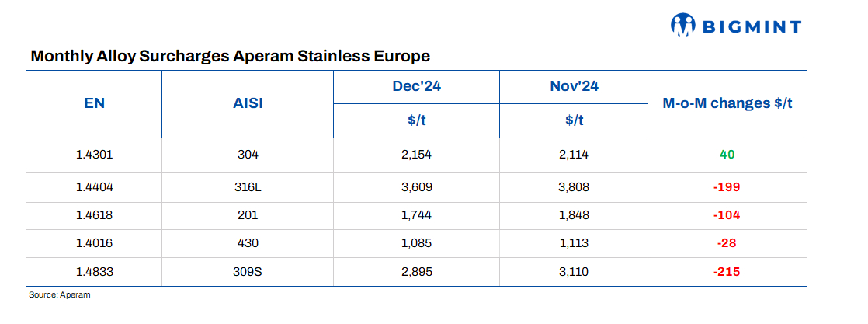Click the 309S AISI grade cell
868x324 pixels.
pos(248,272)
